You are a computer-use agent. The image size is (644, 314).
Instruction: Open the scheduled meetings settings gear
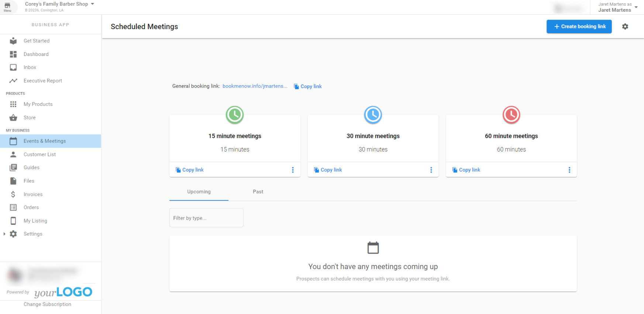coord(625,27)
